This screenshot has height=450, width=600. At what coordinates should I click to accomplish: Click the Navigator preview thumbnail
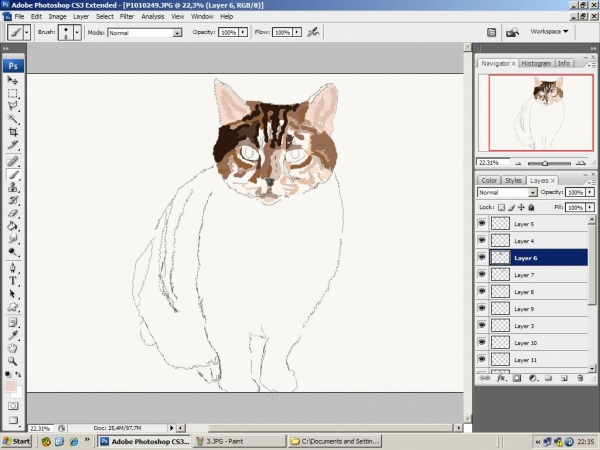(x=541, y=112)
